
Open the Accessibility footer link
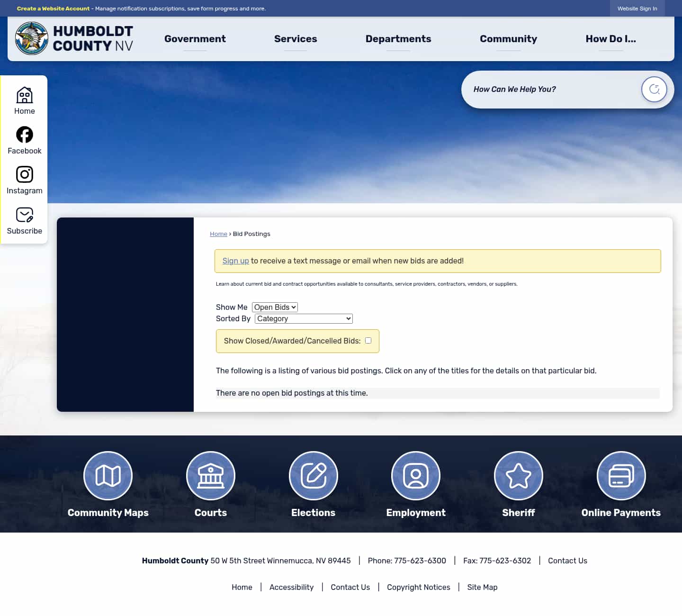pyautogui.click(x=291, y=587)
